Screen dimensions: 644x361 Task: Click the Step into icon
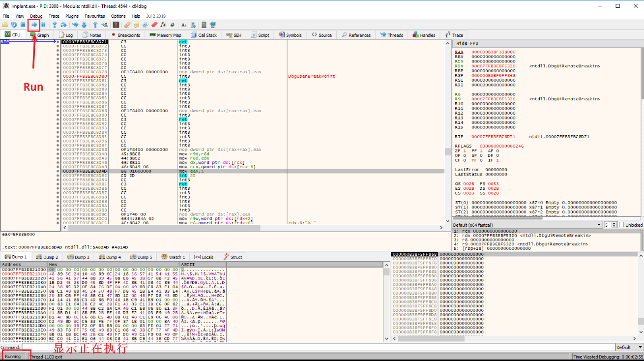tap(55, 25)
